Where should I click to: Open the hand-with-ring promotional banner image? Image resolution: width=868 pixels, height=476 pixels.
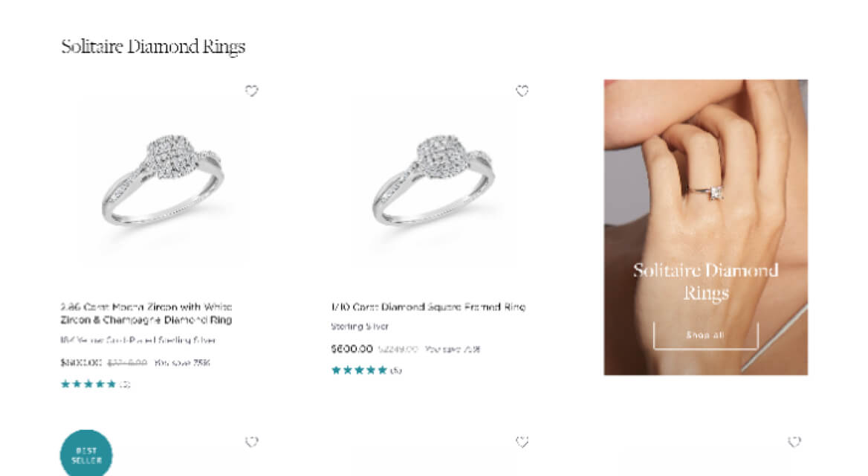pos(706,227)
